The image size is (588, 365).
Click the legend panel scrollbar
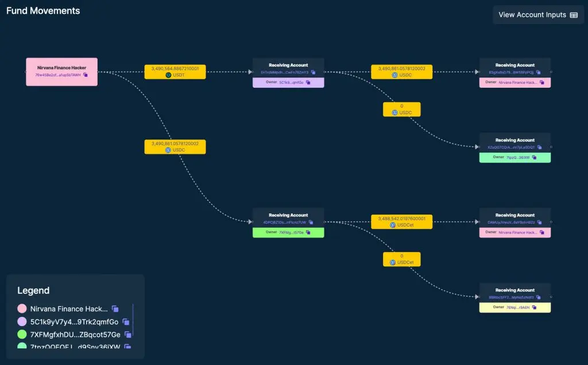pyautogui.click(x=133, y=320)
